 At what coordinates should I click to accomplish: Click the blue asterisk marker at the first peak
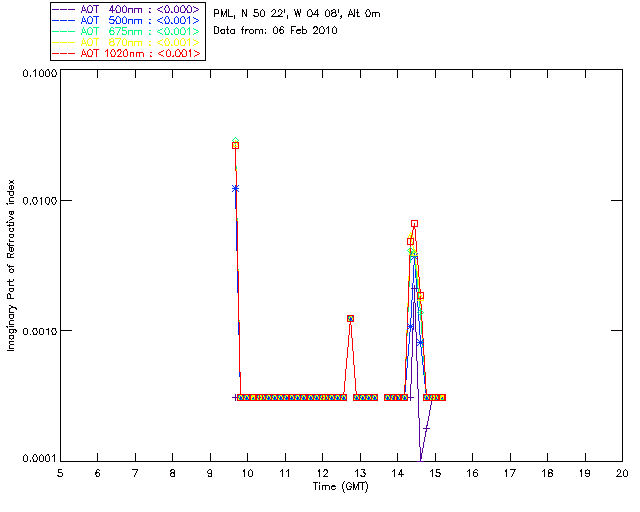[x=236, y=189]
